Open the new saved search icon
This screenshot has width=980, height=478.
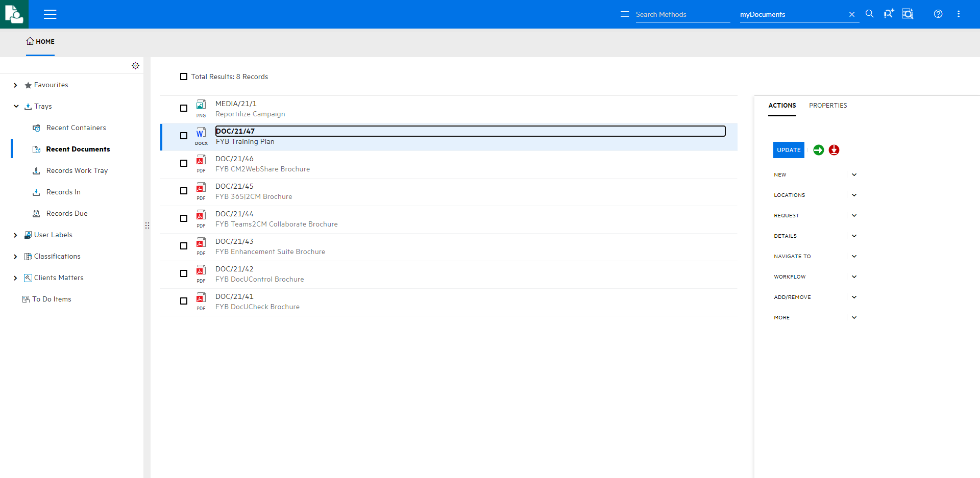889,14
